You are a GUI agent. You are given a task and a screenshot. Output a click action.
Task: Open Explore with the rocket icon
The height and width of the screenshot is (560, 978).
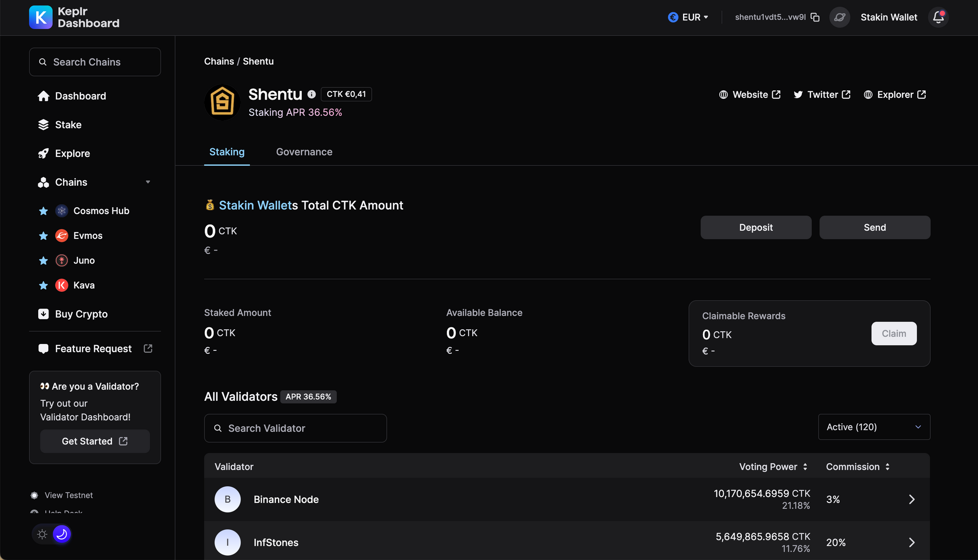[x=72, y=153]
